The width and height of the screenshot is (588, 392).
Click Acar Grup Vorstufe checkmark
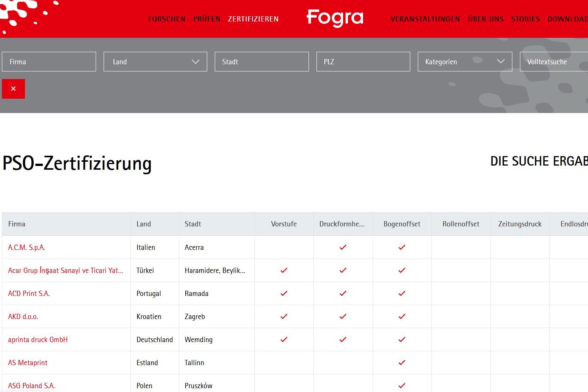click(284, 270)
